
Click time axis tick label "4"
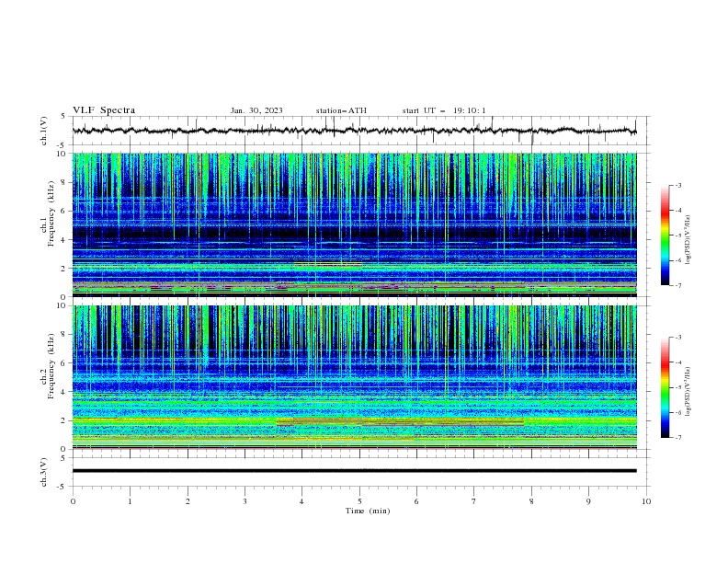point(301,501)
